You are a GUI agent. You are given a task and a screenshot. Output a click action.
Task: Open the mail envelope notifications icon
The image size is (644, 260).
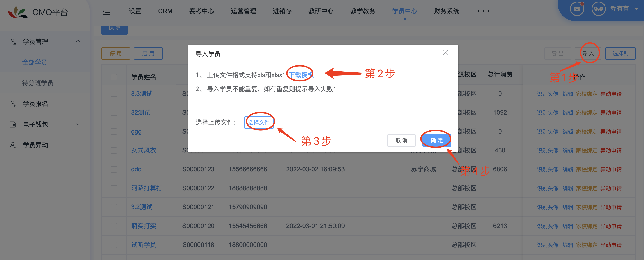pos(577,9)
